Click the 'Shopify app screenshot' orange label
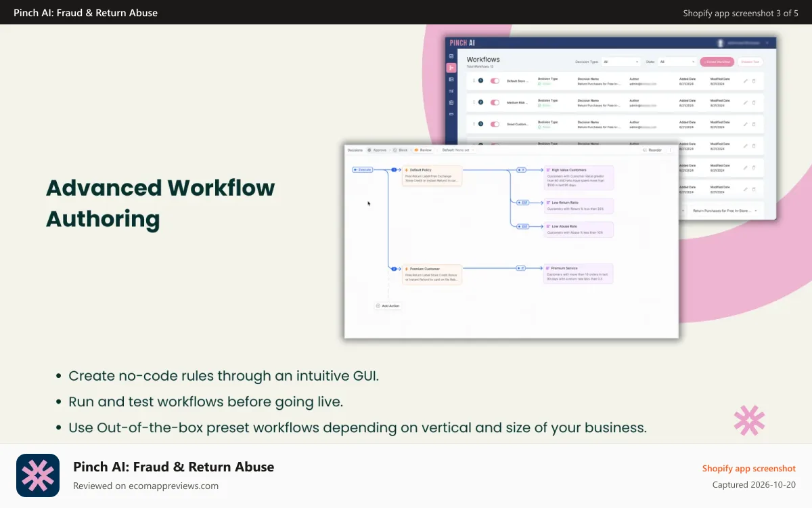812x508 pixels. point(749,468)
